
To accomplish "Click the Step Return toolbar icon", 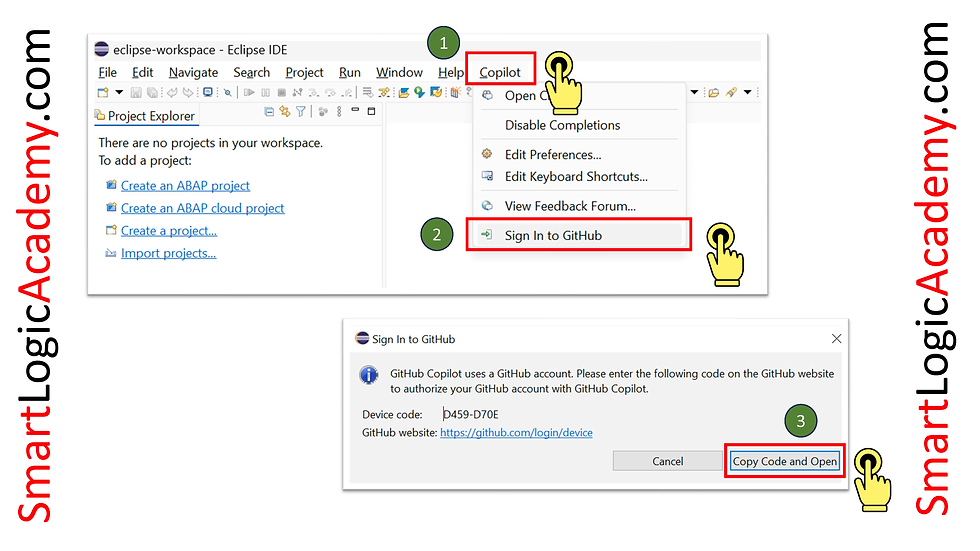I will click(346, 92).
